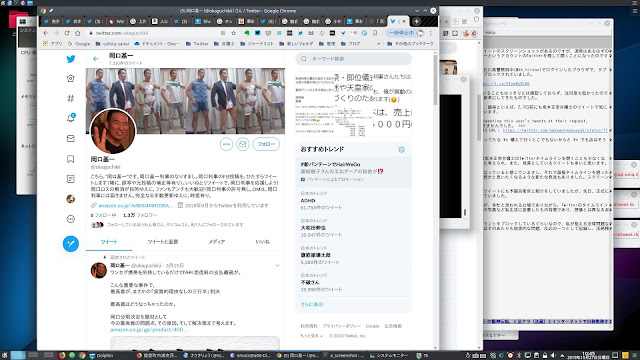Screen dimensions: 640x360
Task: Open the Chrome three-dot menu
Action: (431, 33)
